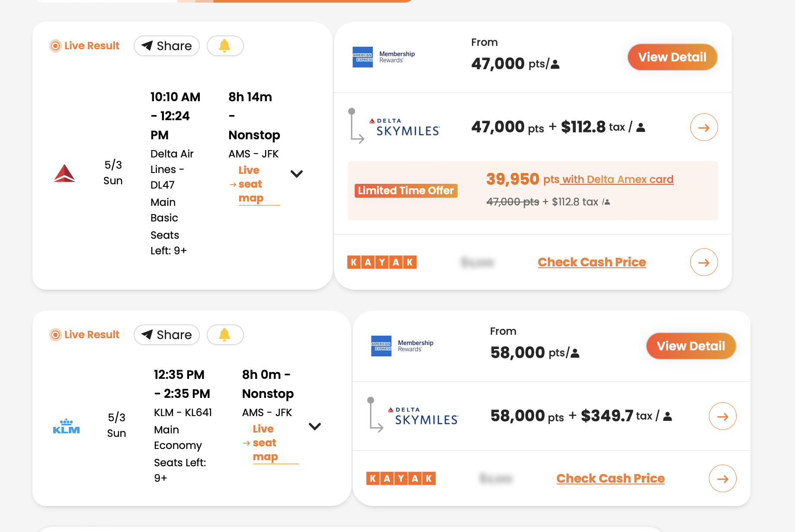Click the KLM airline logo
The width and height of the screenshot is (795, 532).
(66, 426)
